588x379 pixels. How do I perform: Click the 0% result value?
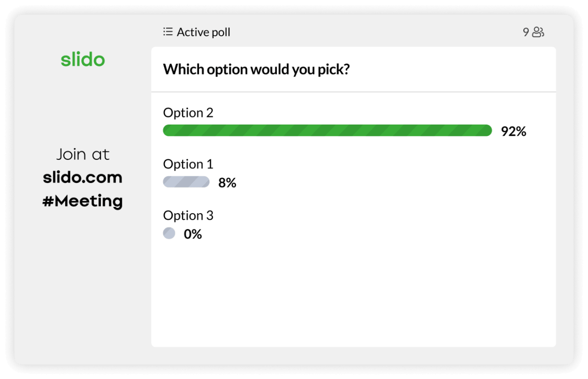tap(193, 234)
